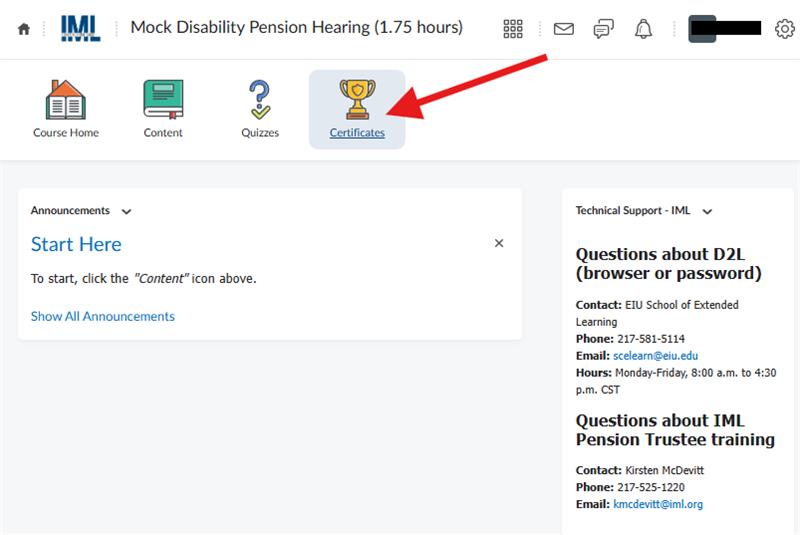This screenshot has width=800, height=535.
Task: Open the update alerts bell icon
Action: 643,29
